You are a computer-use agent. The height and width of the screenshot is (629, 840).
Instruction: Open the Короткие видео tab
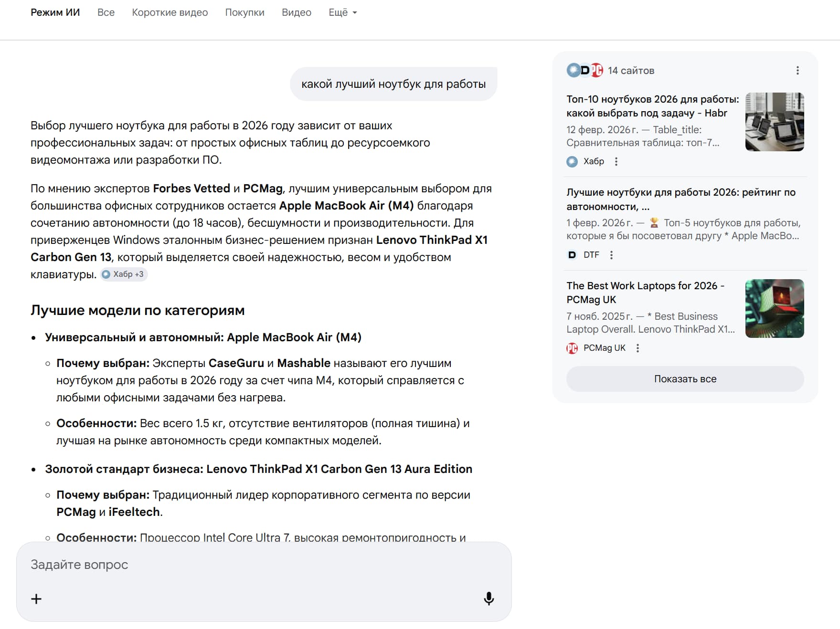coord(170,12)
